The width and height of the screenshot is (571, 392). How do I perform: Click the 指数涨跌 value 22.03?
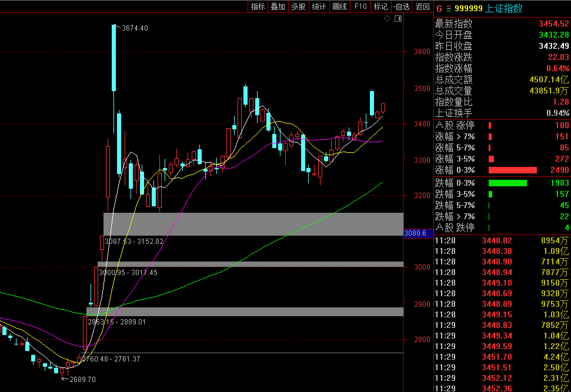click(558, 58)
